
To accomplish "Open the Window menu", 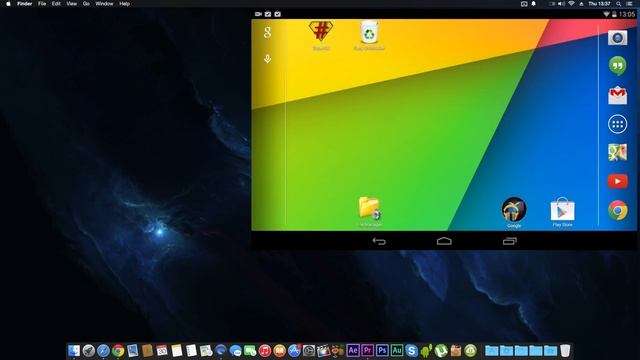I will pos(104,4).
